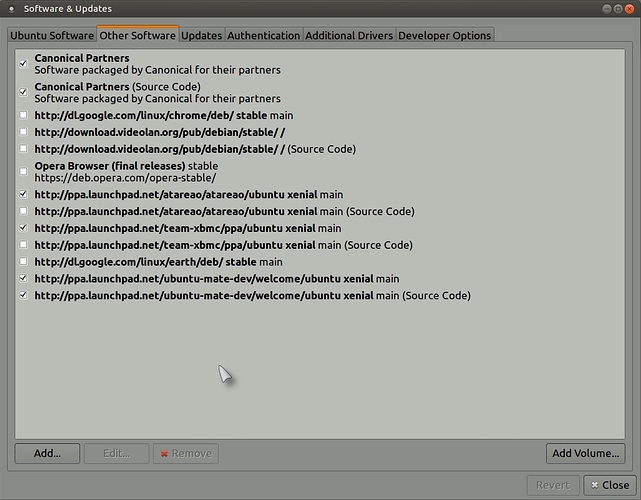Viewport: 641px width, 500px height.
Task: Enable atareao xenial main (Source Code) checkbox
Action: coord(23,211)
